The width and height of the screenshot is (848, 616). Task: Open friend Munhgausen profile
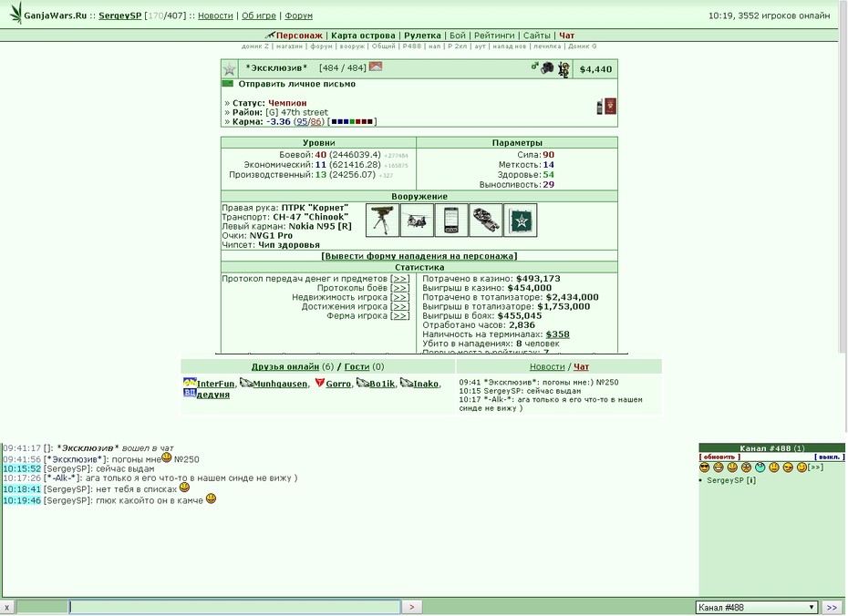point(280,384)
